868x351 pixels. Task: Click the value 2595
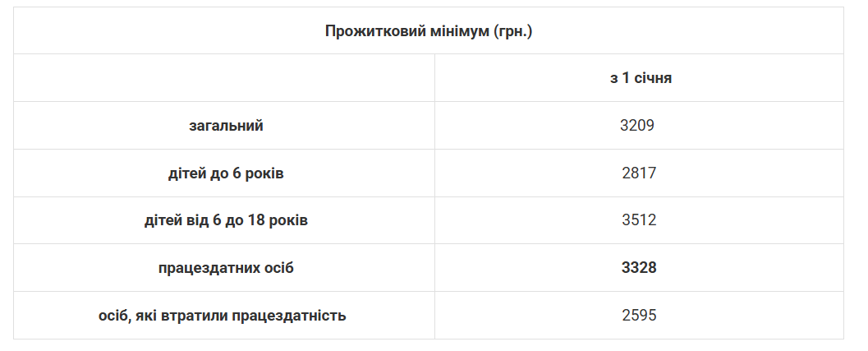(x=639, y=316)
